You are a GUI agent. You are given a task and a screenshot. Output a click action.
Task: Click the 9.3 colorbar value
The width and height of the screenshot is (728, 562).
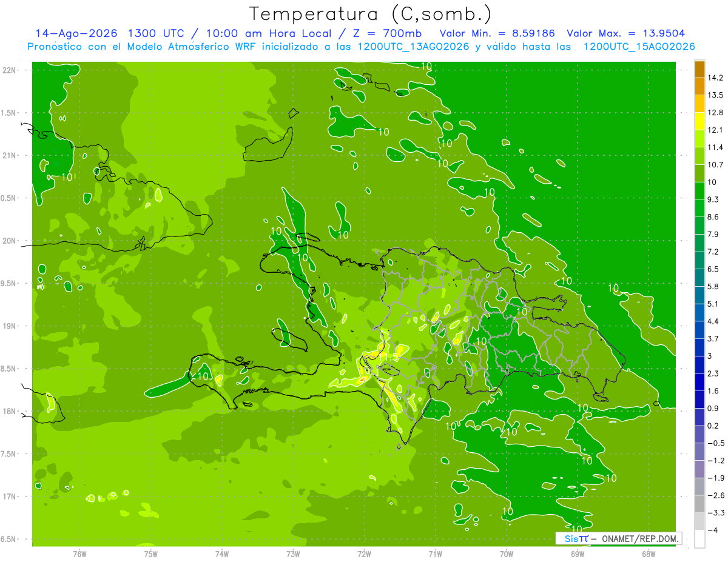[x=713, y=199]
